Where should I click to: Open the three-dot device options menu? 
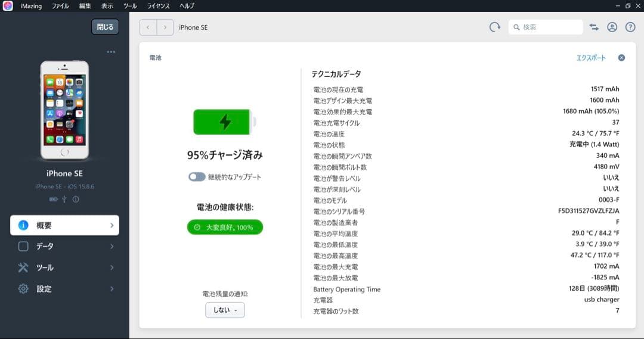pyautogui.click(x=111, y=52)
